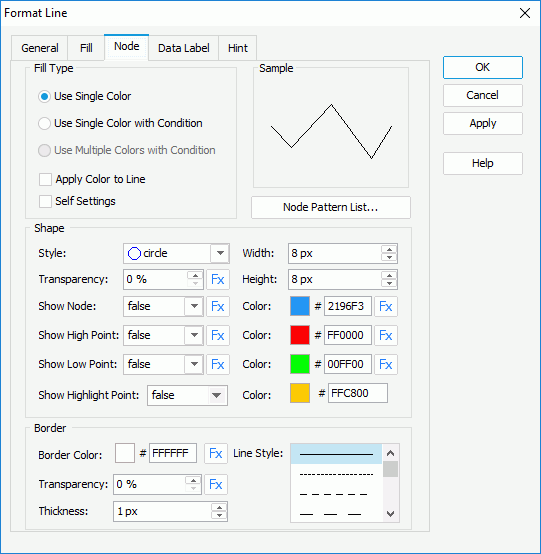
Task: Switch to the General tab
Action: (x=40, y=48)
